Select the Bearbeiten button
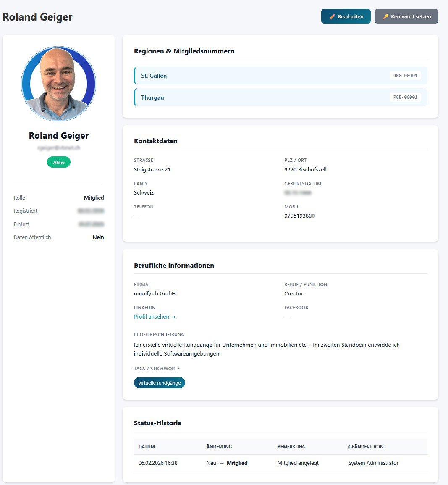Screen dimensions: 448x485 346,16
